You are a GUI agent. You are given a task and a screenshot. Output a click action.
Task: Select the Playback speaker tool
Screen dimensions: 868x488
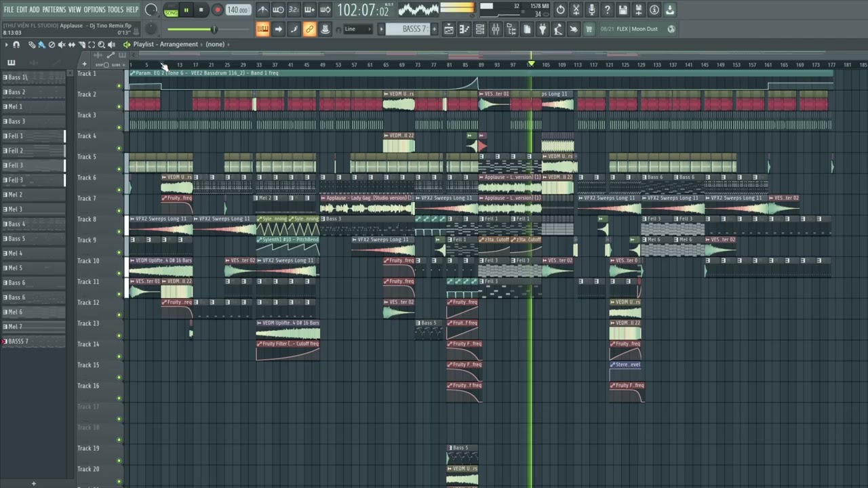111,44
